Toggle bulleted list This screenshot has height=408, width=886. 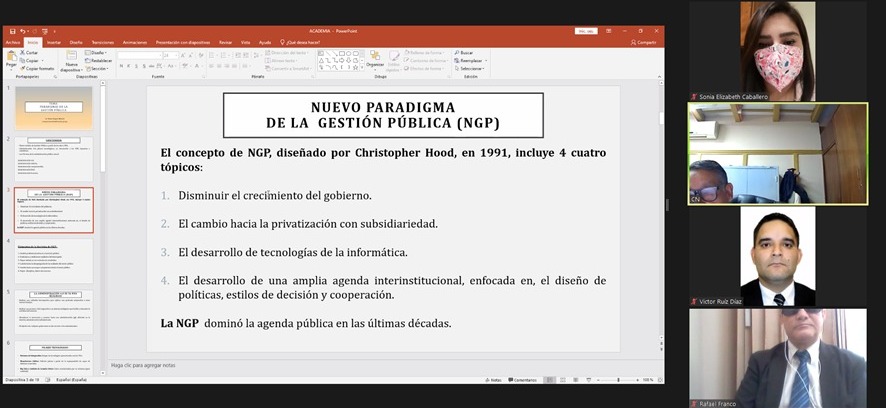[212, 55]
